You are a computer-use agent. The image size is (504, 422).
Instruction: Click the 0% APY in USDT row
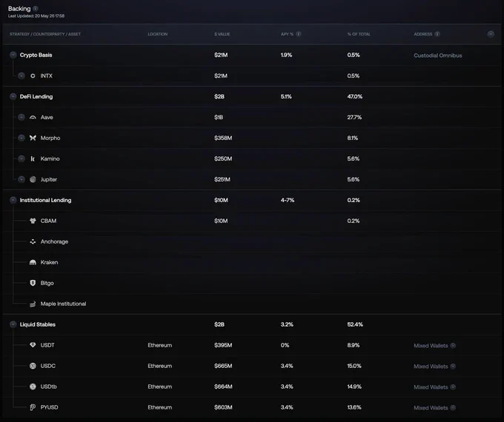[285, 345]
